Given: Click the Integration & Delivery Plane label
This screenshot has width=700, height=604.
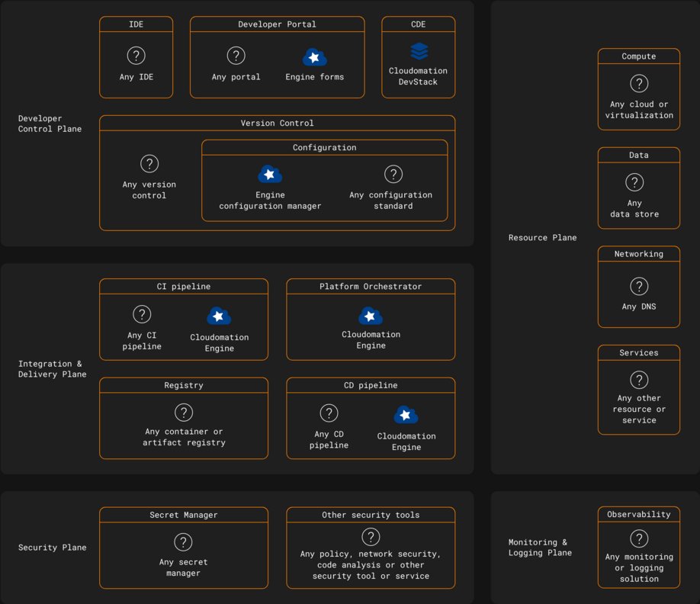Looking at the screenshot, I should (52, 369).
